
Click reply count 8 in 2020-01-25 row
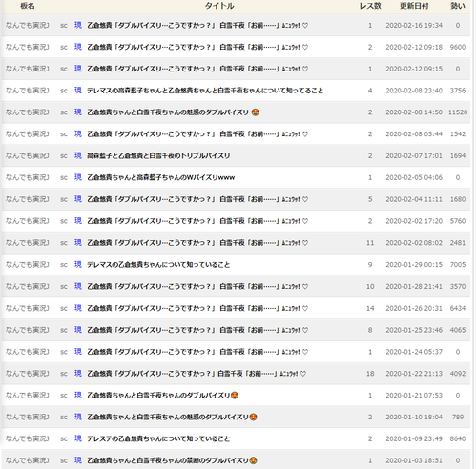370,330
